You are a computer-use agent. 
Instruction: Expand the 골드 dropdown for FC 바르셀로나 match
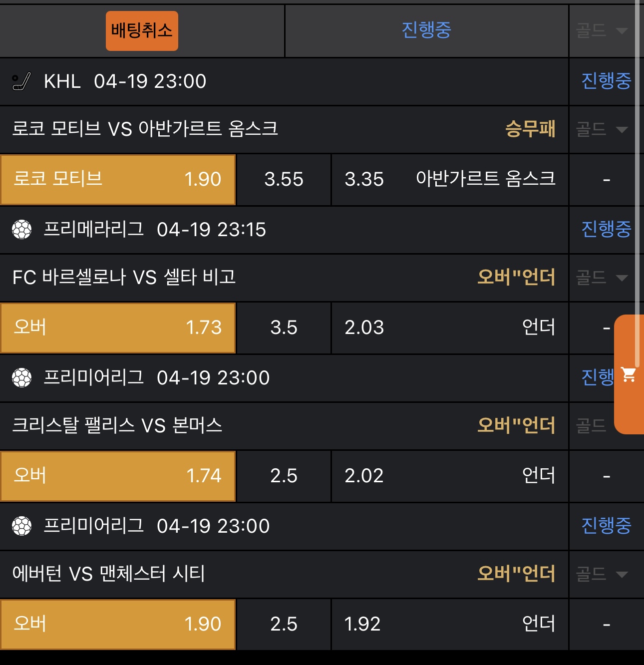tap(602, 278)
